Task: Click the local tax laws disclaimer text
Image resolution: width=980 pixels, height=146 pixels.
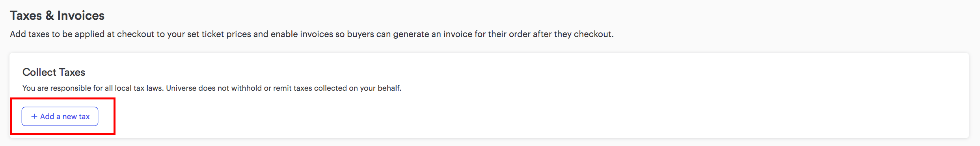Action: click(212, 88)
